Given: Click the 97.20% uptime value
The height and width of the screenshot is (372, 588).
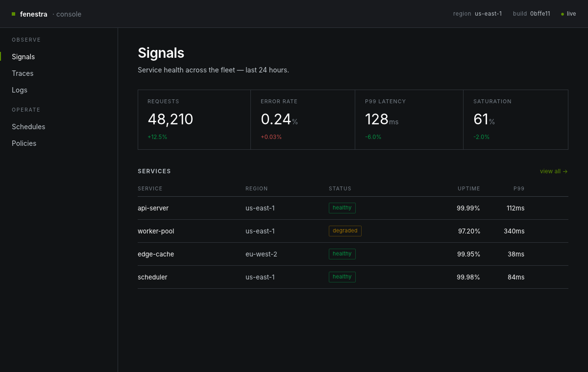Looking at the screenshot, I should (469, 231).
